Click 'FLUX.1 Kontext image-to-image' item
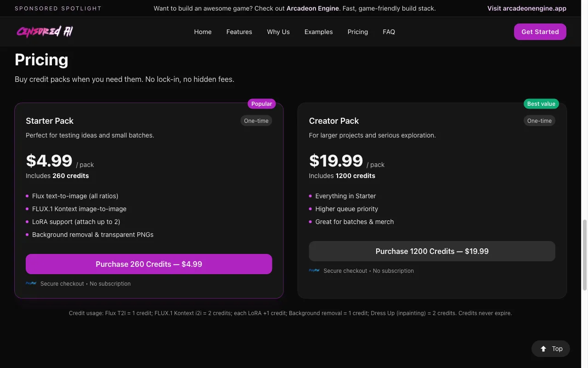Image resolution: width=588 pixels, height=368 pixels. click(x=79, y=209)
